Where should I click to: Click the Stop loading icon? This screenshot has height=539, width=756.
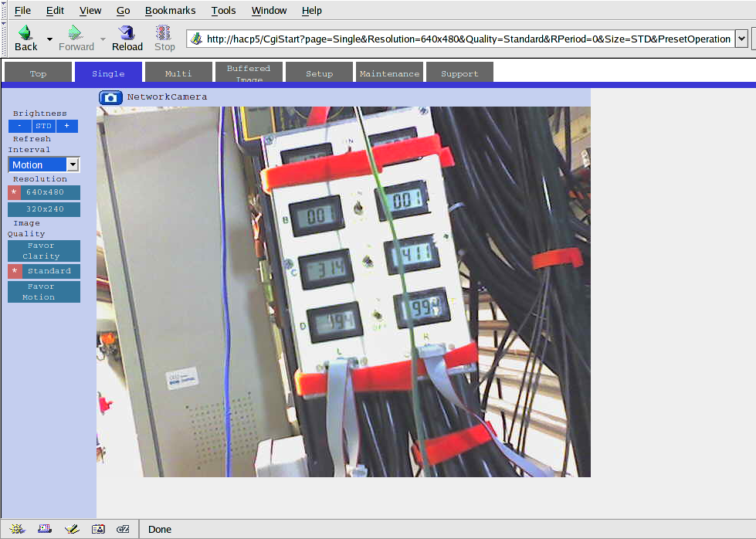tap(164, 32)
